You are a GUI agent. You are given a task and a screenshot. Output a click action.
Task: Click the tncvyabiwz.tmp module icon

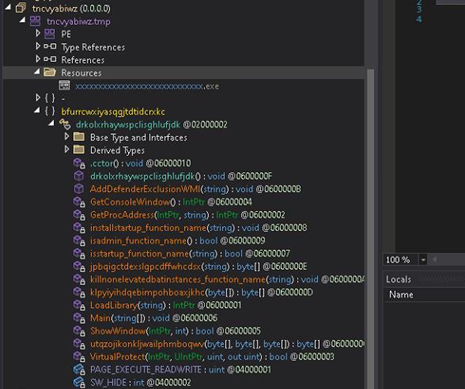[35, 21]
